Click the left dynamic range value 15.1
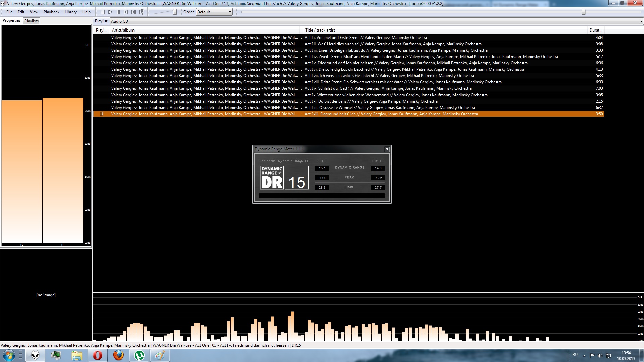 [322, 168]
